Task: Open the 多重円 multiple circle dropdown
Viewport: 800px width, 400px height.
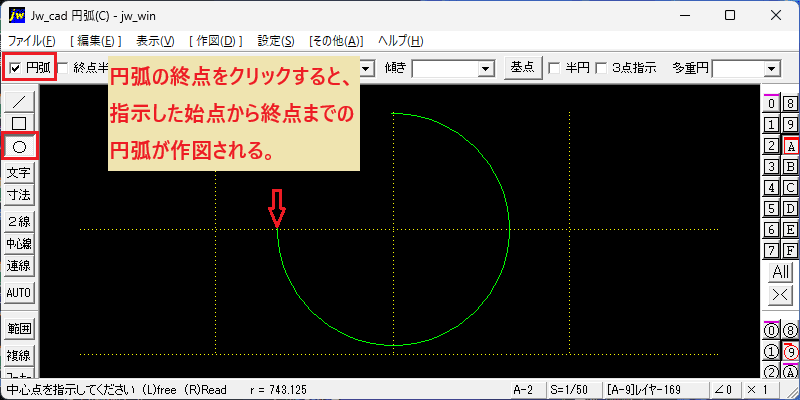Action: (772, 68)
